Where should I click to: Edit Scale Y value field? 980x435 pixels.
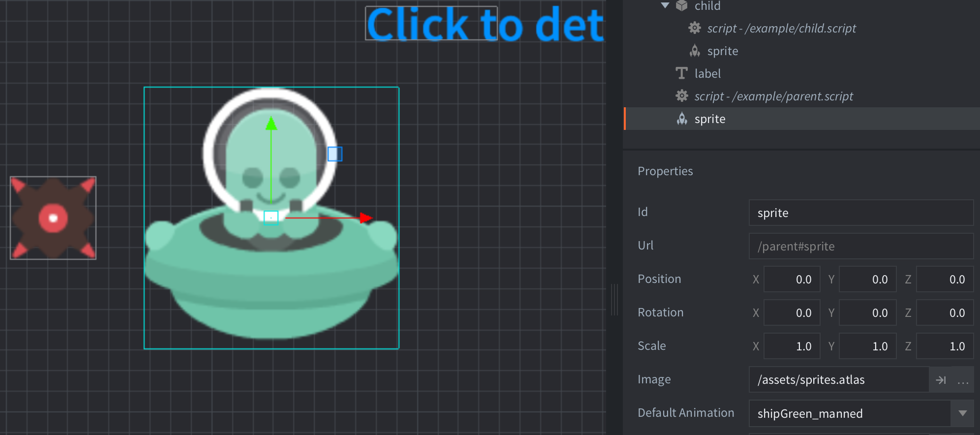tap(867, 346)
